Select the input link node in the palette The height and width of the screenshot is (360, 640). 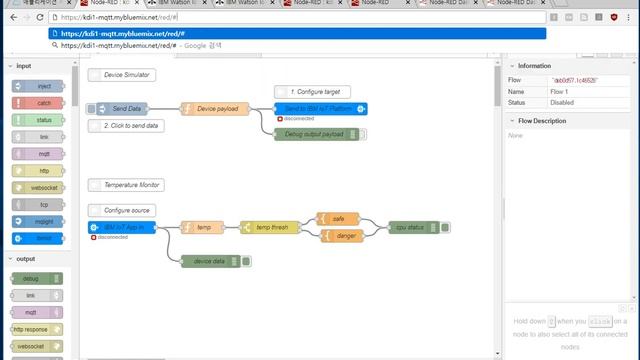pyautogui.click(x=38, y=137)
